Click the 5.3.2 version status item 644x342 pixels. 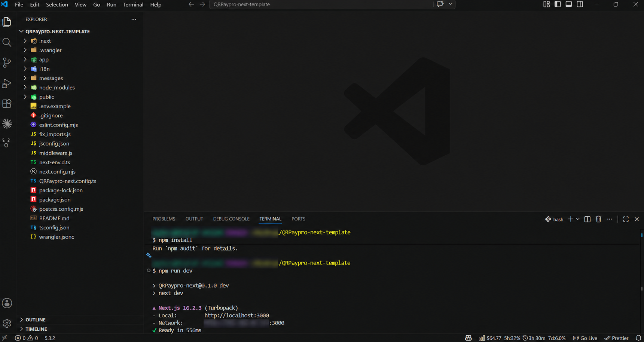pos(50,338)
